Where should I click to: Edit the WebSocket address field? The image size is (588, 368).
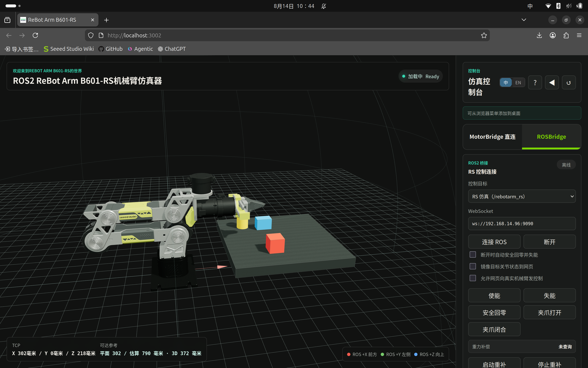pyautogui.click(x=522, y=224)
